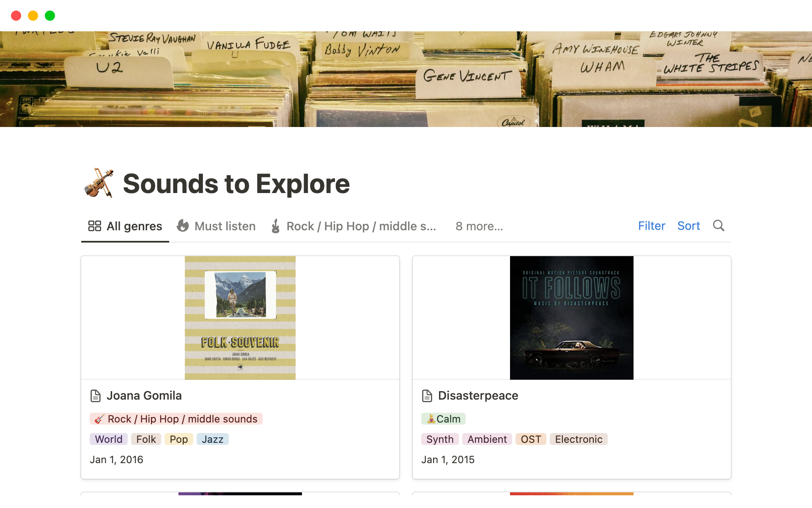The height and width of the screenshot is (508, 812).
Task: Open the Joana Gomila page title
Action: click(x=144, y=395)
